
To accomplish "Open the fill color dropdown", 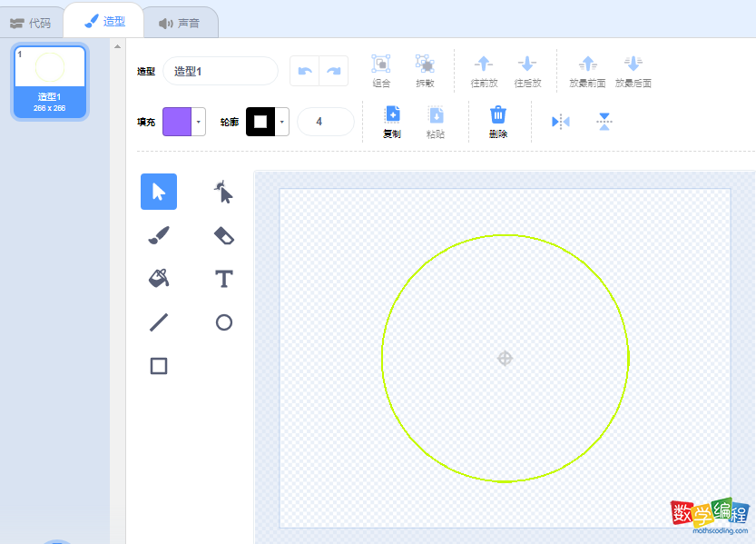I will (x=199, y=122).
